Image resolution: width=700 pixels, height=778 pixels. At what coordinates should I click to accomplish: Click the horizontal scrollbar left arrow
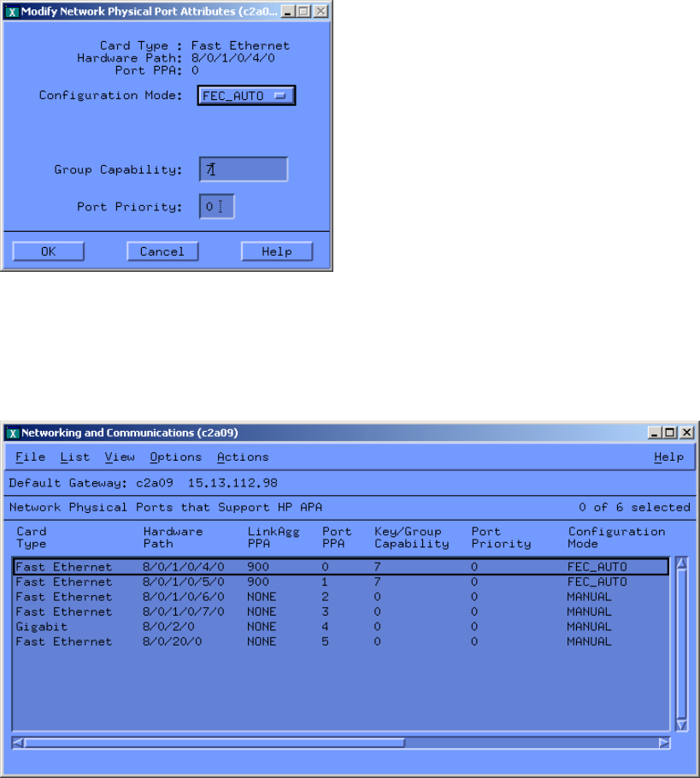pyautogui.click(x=17, y=743)
